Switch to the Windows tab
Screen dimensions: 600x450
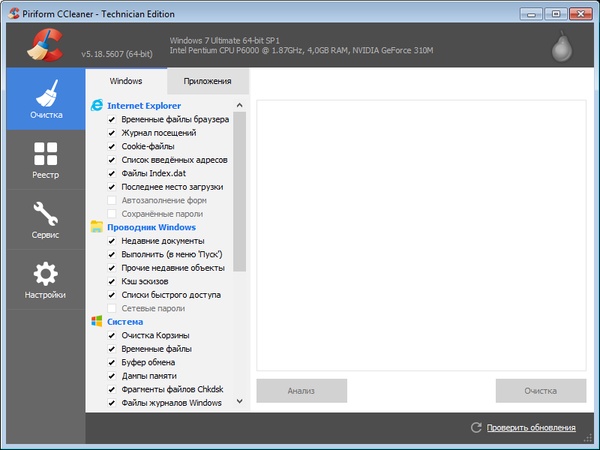(x=126, y=81)
